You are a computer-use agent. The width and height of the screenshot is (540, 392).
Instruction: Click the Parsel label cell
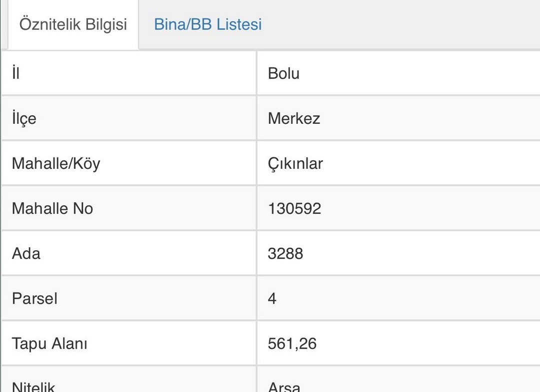pos(129,299)
